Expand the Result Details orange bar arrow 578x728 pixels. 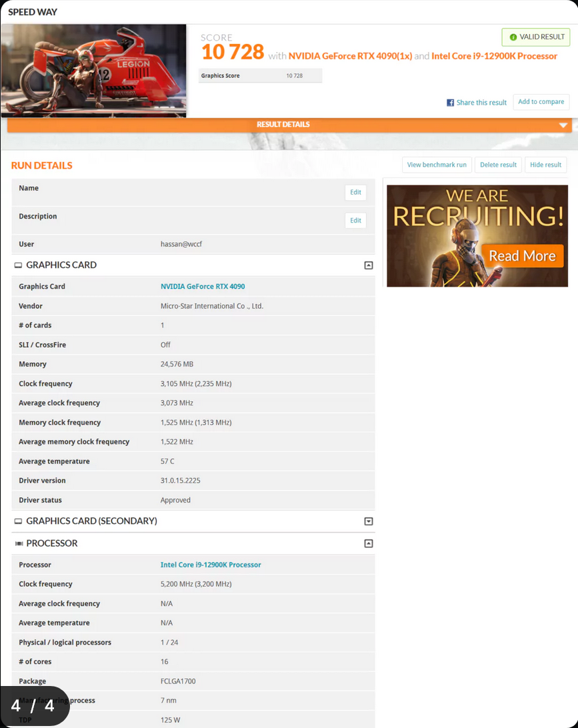pyautogui.click(x=563, y=125)
